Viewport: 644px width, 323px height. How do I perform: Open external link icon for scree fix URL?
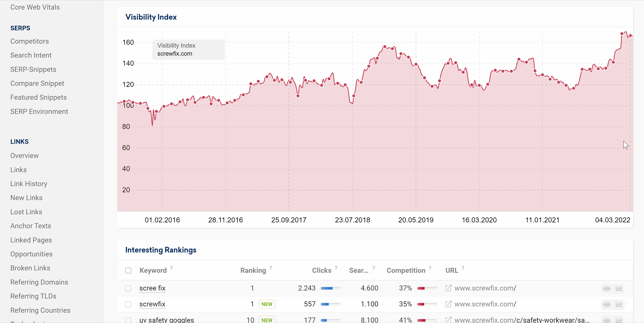tap(448, 288)
